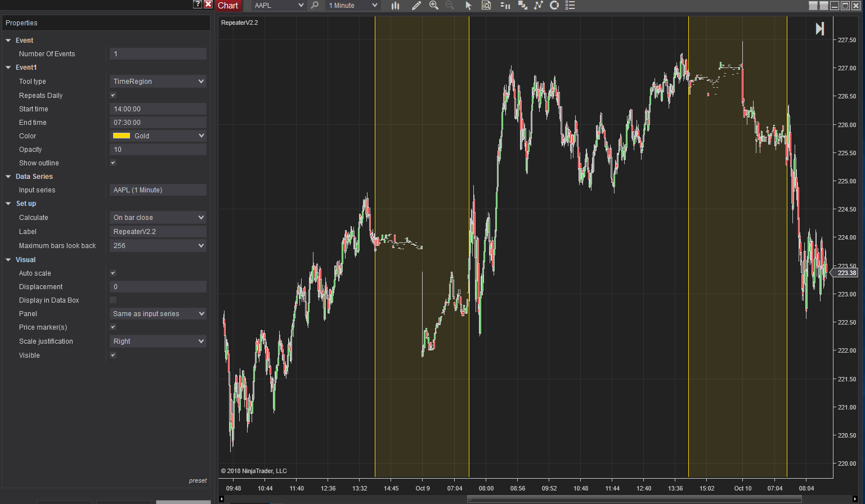This screenshot has height=504, width=865.
Task: Jump to latest bar arrow on chart
Action: click(820, 29)
